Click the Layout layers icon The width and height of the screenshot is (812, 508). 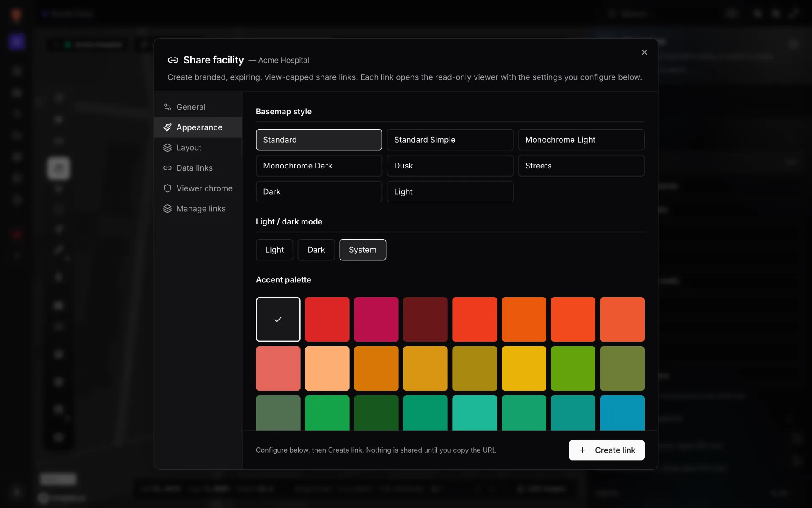[x=167, y=148]
